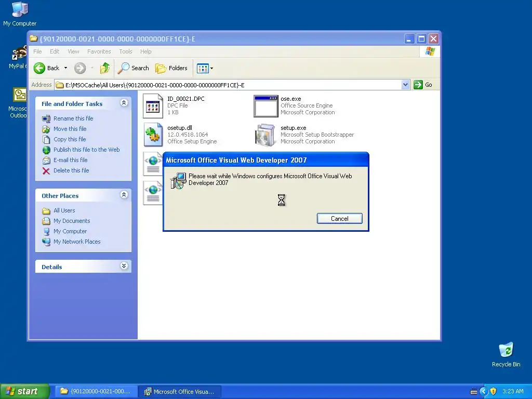
Task: Select the setup.exe file icon
Action: pyautogui.click(x=265, y=135)
